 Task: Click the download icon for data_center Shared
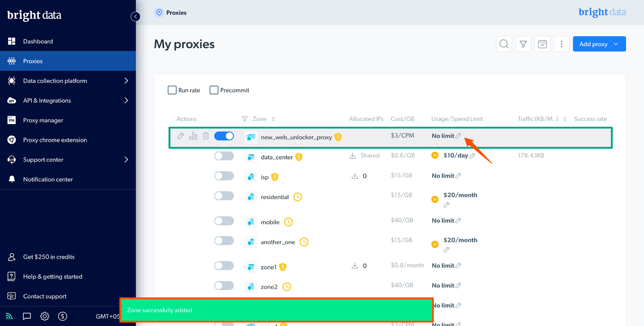point(353,156)
